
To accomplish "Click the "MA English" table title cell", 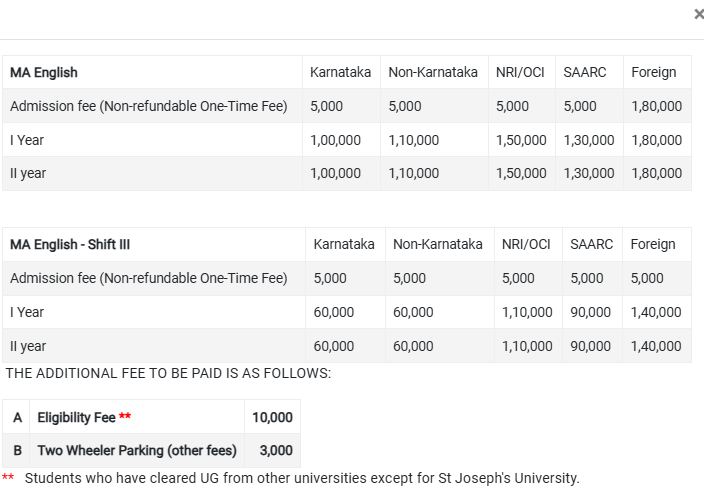I will coord(44,73).
